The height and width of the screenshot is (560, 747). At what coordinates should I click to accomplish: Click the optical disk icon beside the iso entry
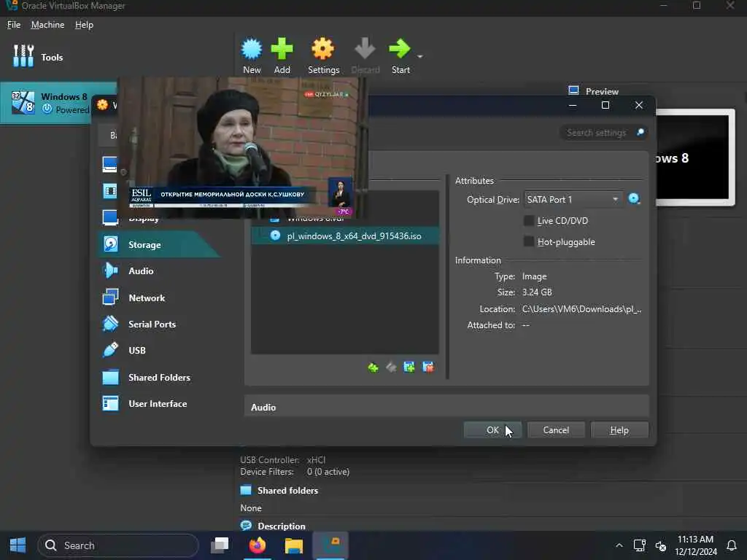coord(275,236)
